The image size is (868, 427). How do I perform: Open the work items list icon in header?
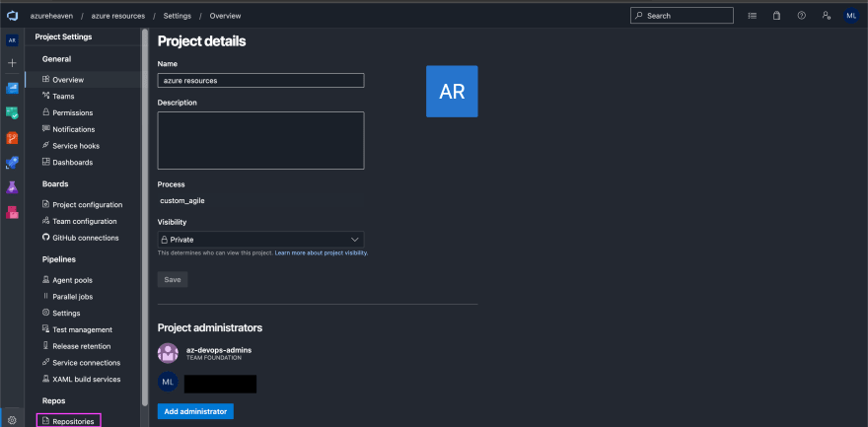(x=752, y=16)
